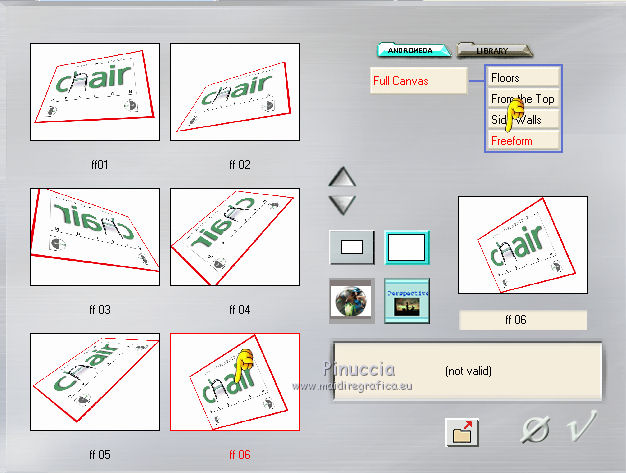Select the Side Walls preset group
This screenshot has width=626, height=473.
pyautogui.click(x=523, y=119)
